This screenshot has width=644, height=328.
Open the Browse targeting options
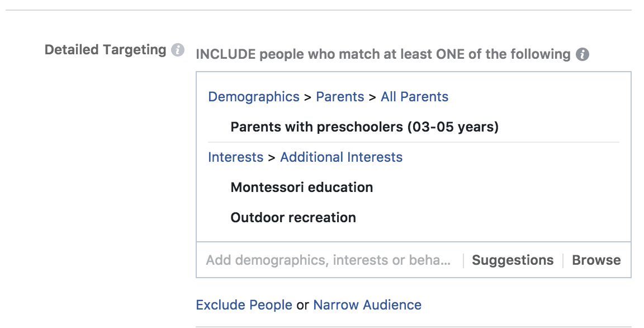(596, 260)
